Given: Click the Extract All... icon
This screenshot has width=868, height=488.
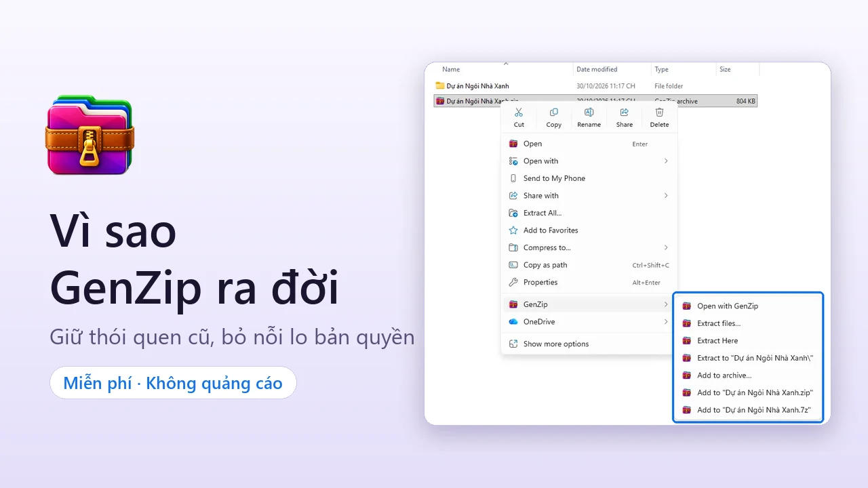Looking at the screenshot, I should (513, 213).
